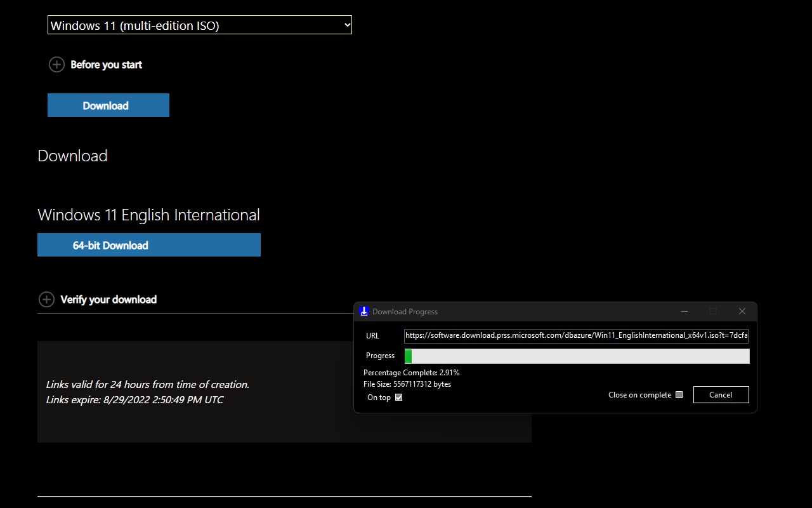Click the URL field in Download Progress
Image resolution: width=812 pixels, height=508 pixels.
(x=577, y=335)
